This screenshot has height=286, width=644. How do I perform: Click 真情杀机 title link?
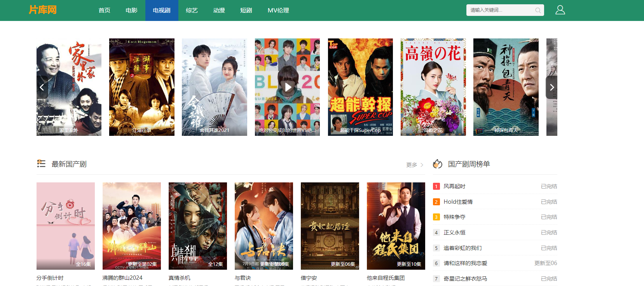tap(180, 278)
